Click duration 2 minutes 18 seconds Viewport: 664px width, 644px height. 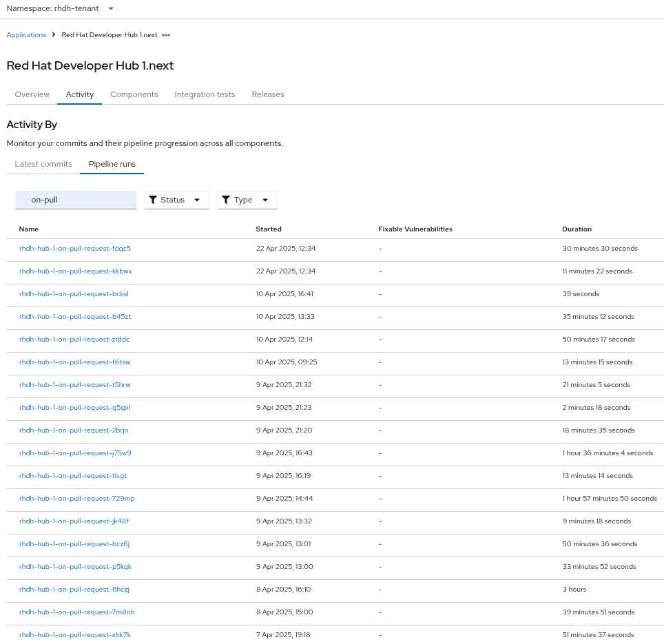[596, 408]
